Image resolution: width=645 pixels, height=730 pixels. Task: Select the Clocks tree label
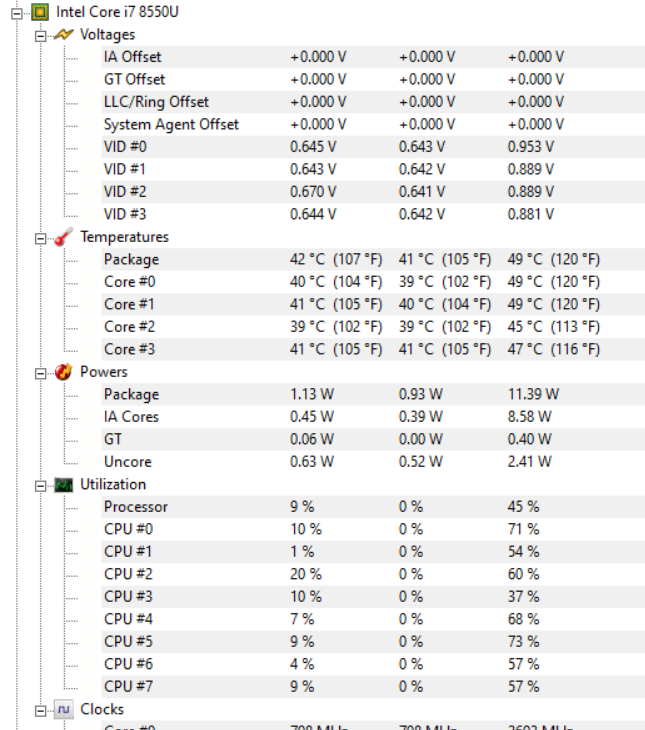[x=102, y=709]
